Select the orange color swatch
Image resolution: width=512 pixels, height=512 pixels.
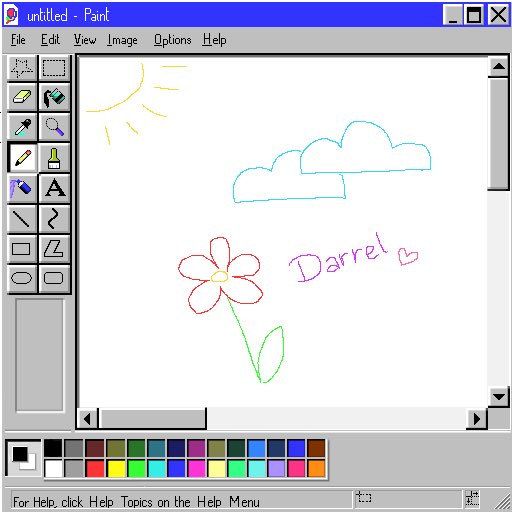pyautogui.click(x=316, y=468)
